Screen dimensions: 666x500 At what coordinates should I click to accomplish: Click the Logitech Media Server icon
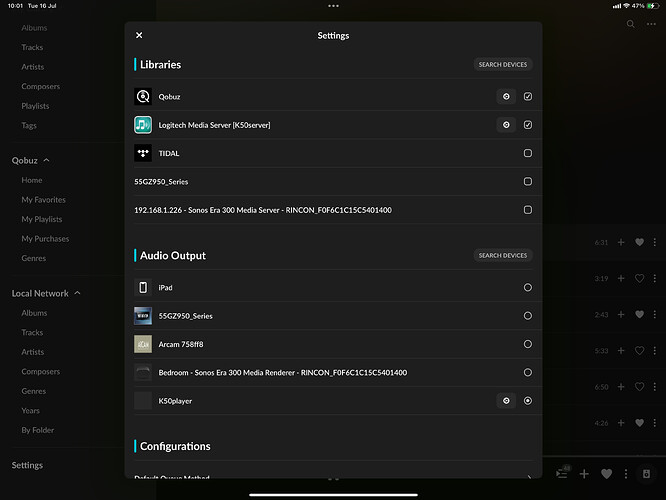tap(143, 125)
